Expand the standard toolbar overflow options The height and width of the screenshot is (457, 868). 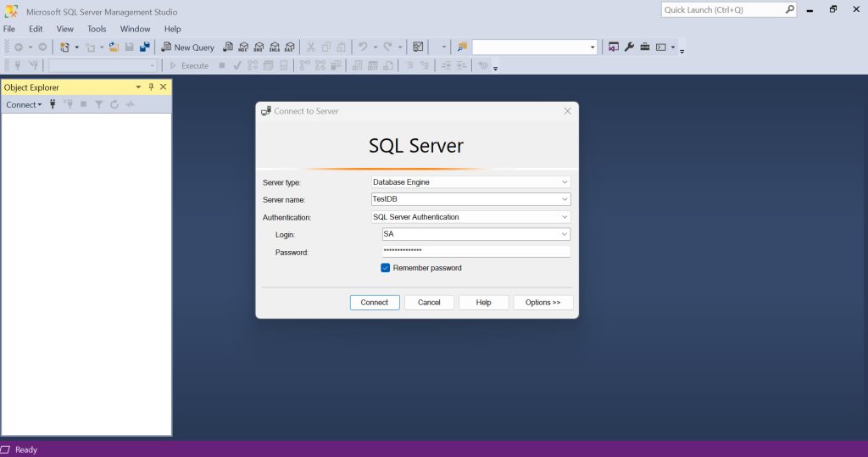coord(682,50)
